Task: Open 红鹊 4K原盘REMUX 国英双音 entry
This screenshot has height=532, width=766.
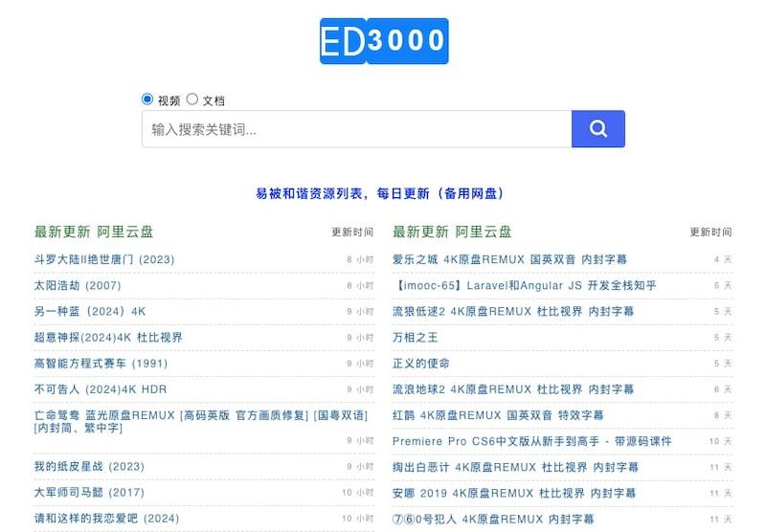Action: click(498, 415)
